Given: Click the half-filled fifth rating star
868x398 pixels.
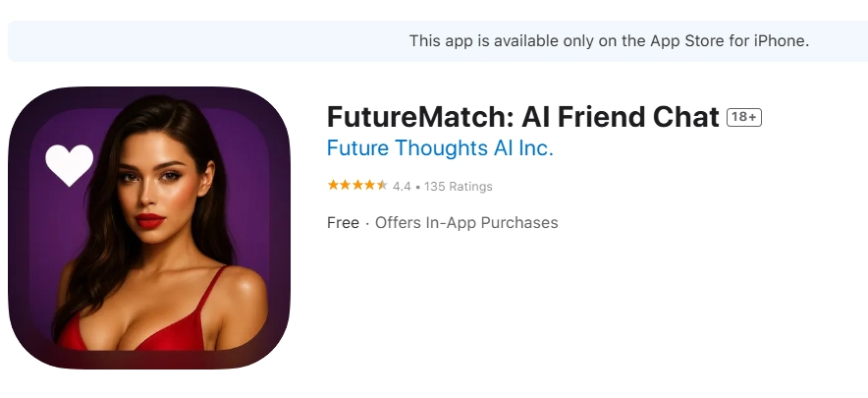Looking at the screenshot, I should 382,186.
